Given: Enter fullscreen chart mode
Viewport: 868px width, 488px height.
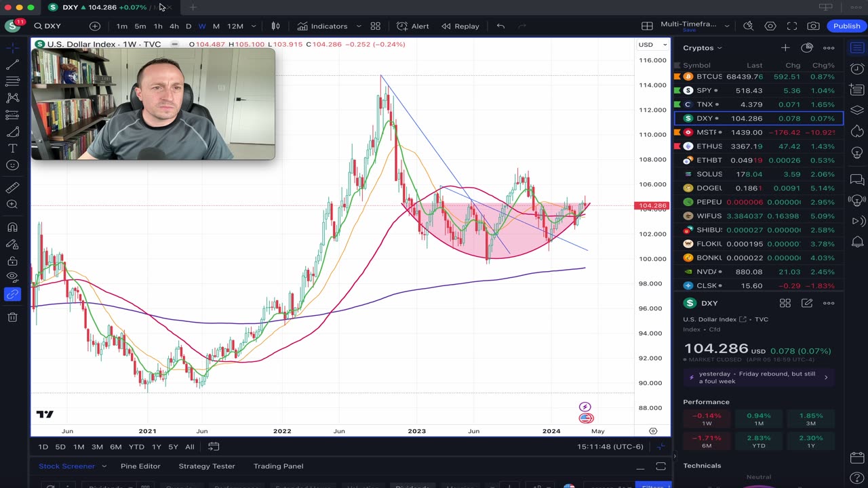Looking at the screenshot, I should tap(792, 26).
